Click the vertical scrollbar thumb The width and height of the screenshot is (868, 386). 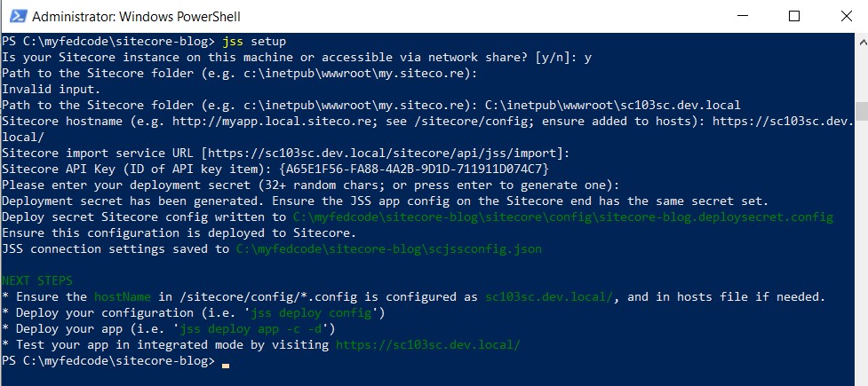859,112
